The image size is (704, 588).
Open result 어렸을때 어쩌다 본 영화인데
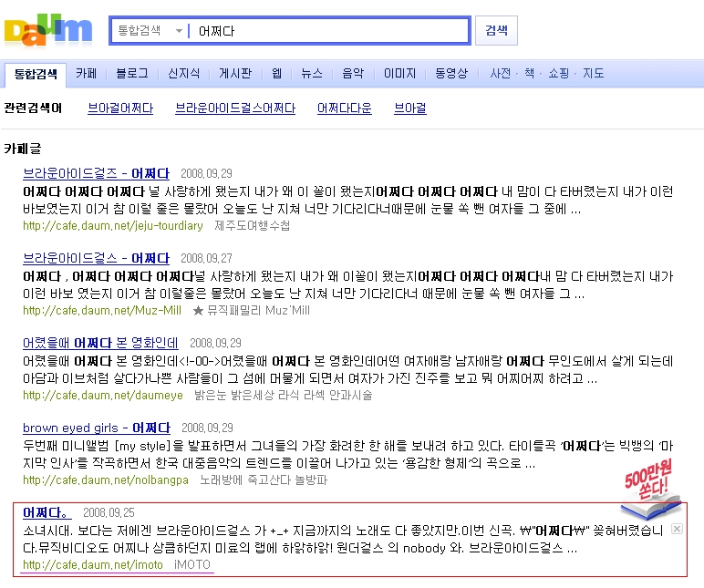(x=100, y=343)
